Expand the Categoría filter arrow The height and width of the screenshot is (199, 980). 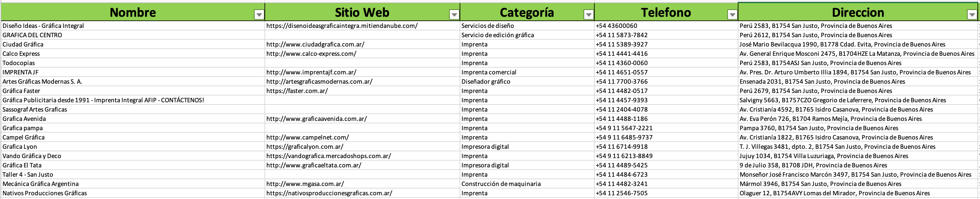tap(588, 15)
